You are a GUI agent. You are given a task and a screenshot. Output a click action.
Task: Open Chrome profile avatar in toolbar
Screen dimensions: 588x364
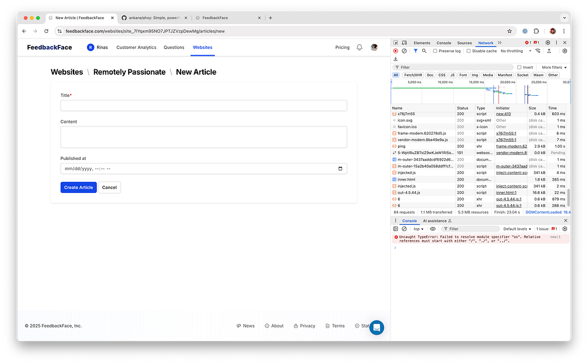(x=552, y=31)
